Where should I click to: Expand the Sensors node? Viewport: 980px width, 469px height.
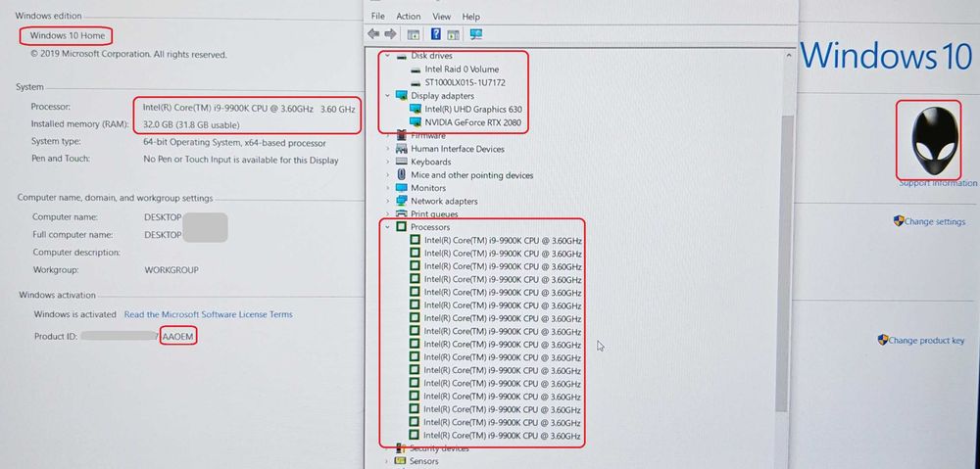[x=387, y=461]
